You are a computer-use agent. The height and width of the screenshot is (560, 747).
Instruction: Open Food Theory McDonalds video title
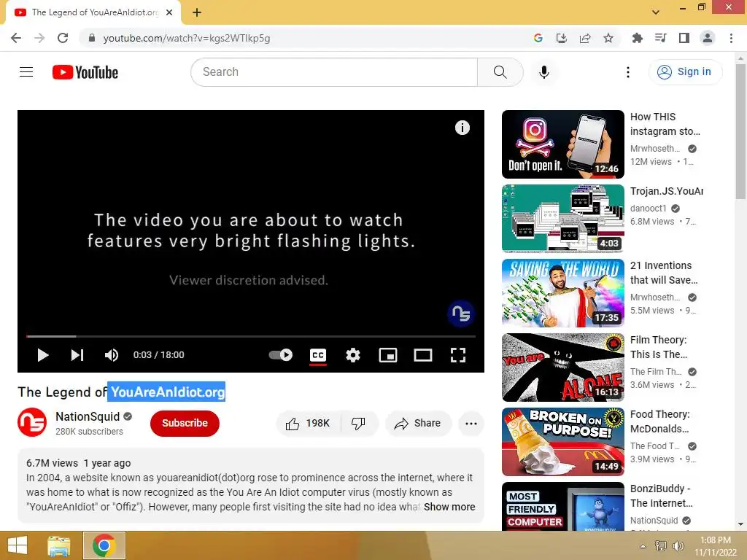coord(659,421)
